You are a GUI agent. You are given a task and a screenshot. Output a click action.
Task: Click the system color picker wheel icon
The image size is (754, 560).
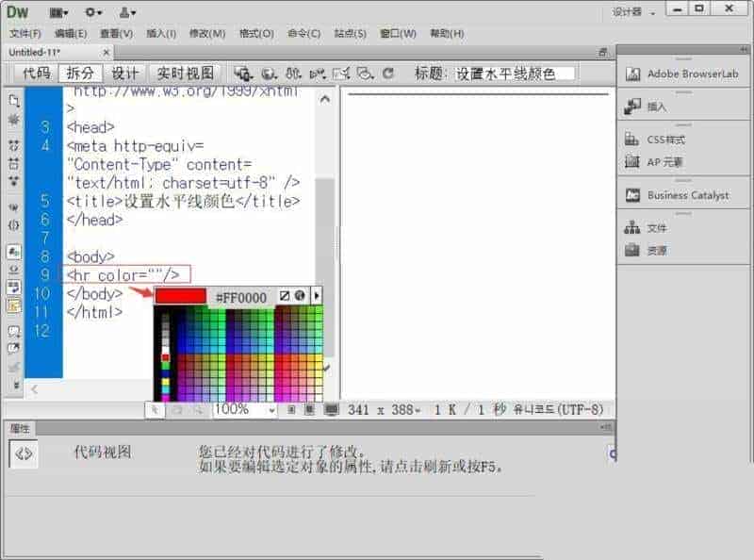pos(300,295)
